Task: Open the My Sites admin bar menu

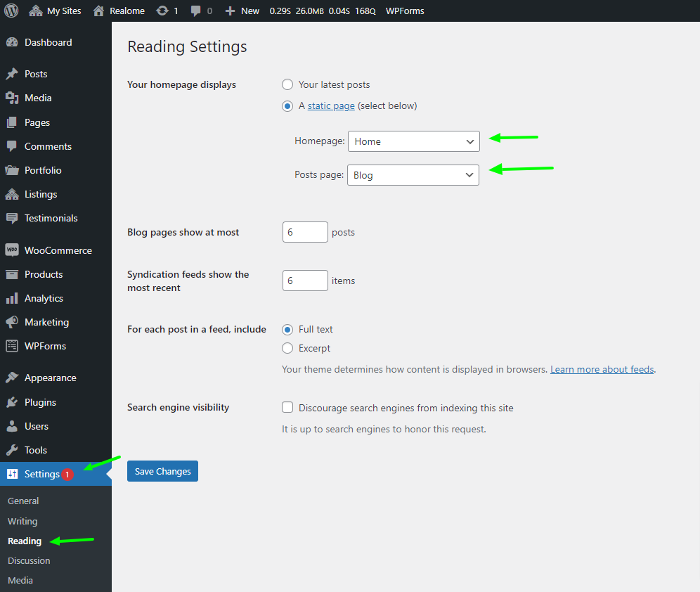Action: point(56,11)
